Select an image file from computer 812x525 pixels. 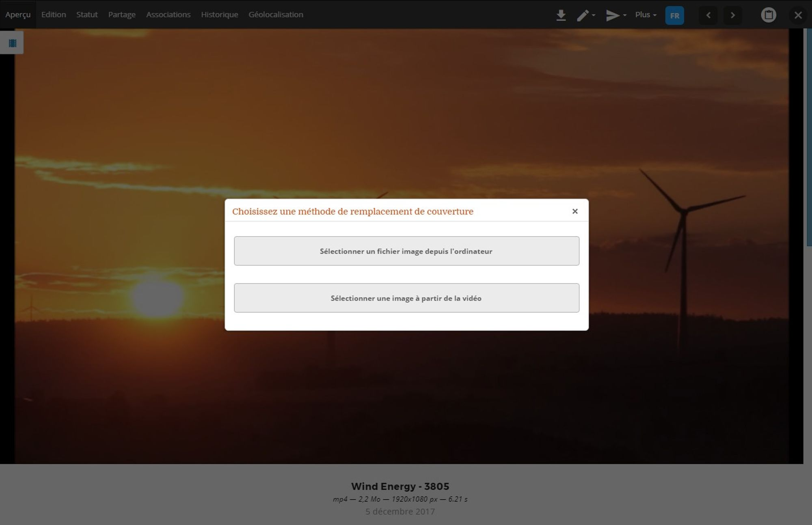[406, 251]
